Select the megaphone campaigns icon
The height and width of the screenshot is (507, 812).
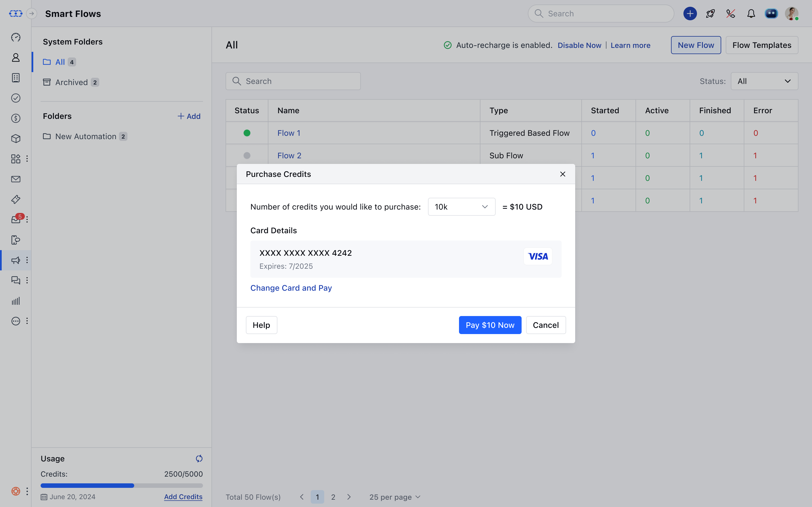click(16, 260)
